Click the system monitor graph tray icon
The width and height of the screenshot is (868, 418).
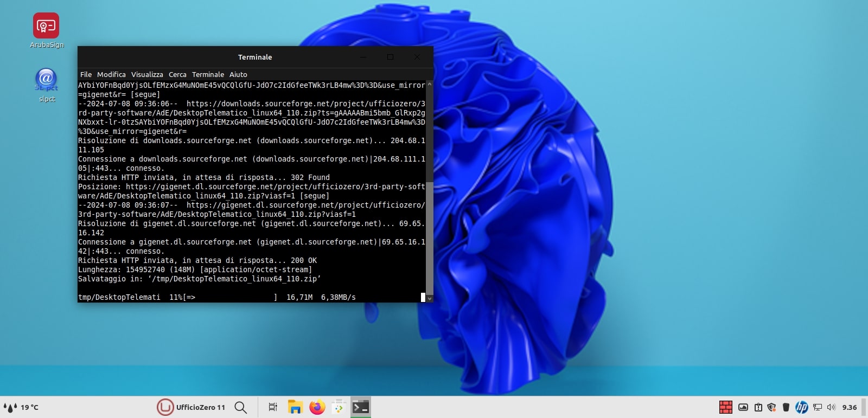coord(743,407)
